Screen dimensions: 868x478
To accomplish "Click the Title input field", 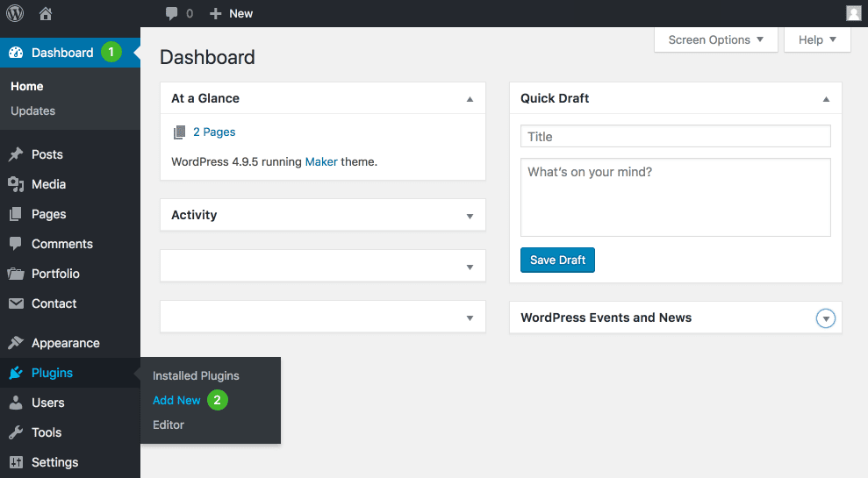I will click(675, 136).
